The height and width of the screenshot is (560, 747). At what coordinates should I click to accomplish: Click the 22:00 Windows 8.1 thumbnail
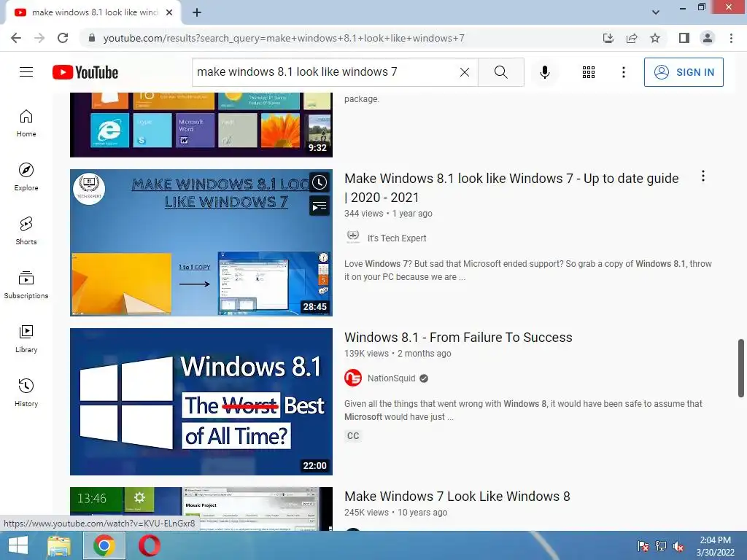pyautogui.click(x=201, y=402)
